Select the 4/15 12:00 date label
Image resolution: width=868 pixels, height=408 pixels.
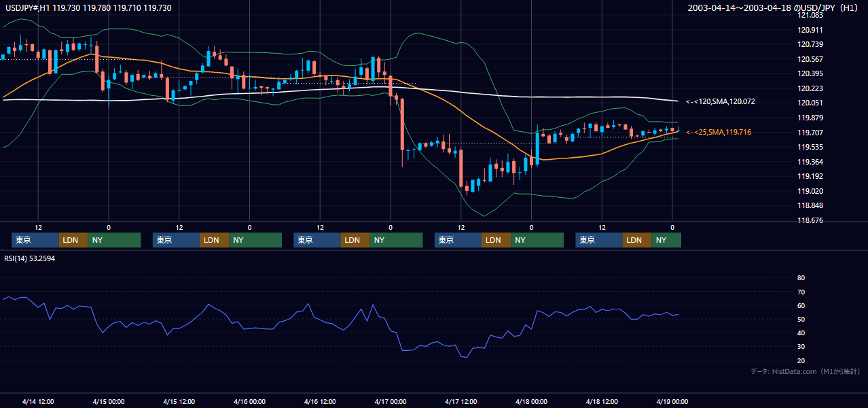[x=179, y=401]
